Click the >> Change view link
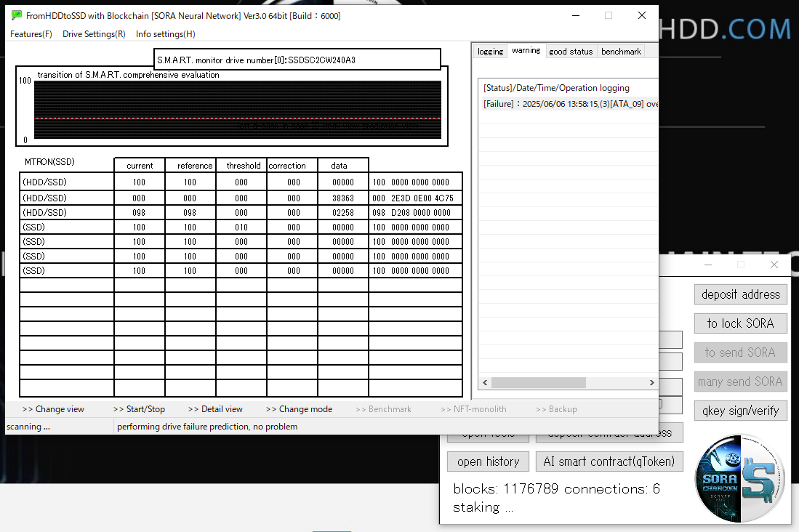799x532 pixels. pos(53,409)
